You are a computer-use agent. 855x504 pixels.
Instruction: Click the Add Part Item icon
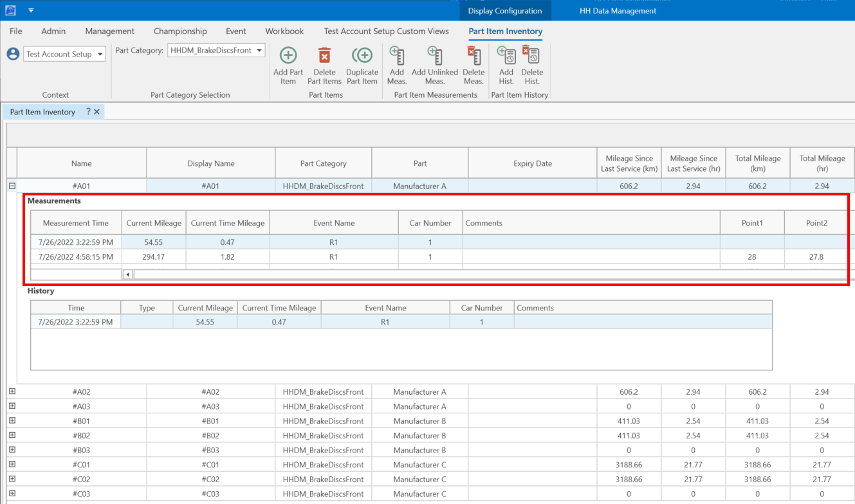point(288,56)
